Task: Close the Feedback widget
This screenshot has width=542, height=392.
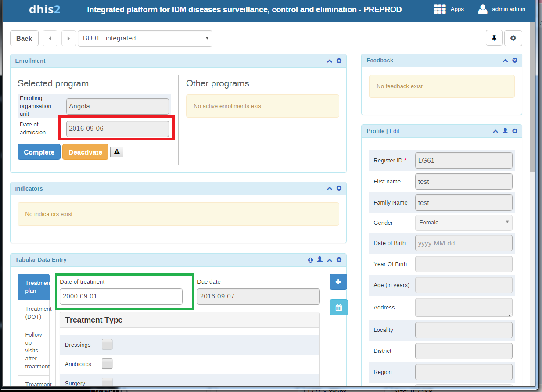Action: (x=515, y=61)
